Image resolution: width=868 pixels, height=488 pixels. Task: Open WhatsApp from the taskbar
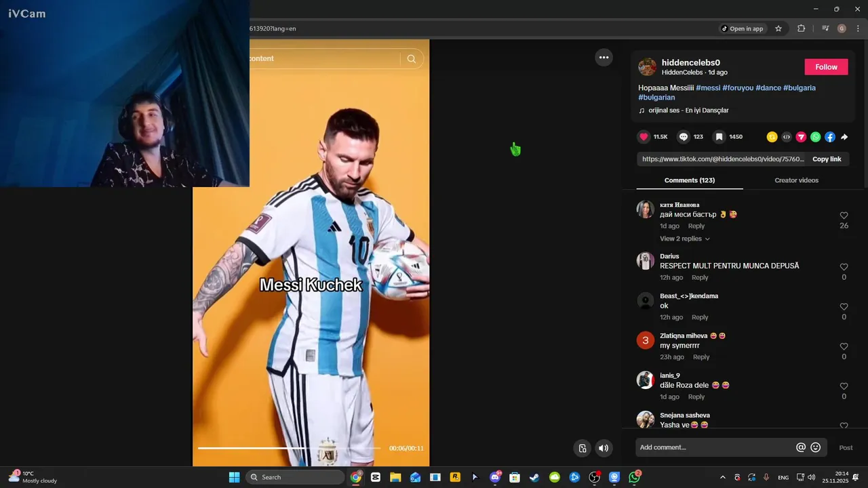pos(634,477)
